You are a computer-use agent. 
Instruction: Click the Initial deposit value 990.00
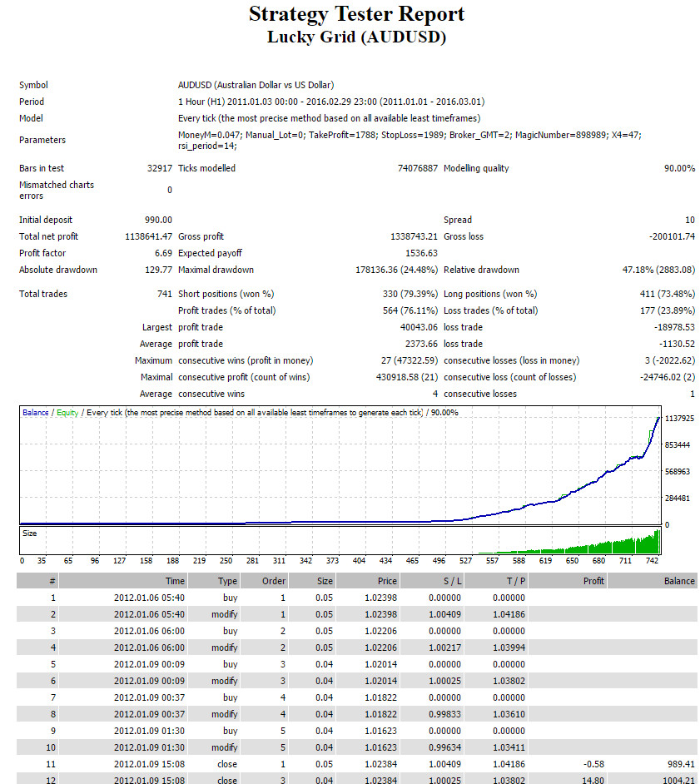click(x=158, y=220)
